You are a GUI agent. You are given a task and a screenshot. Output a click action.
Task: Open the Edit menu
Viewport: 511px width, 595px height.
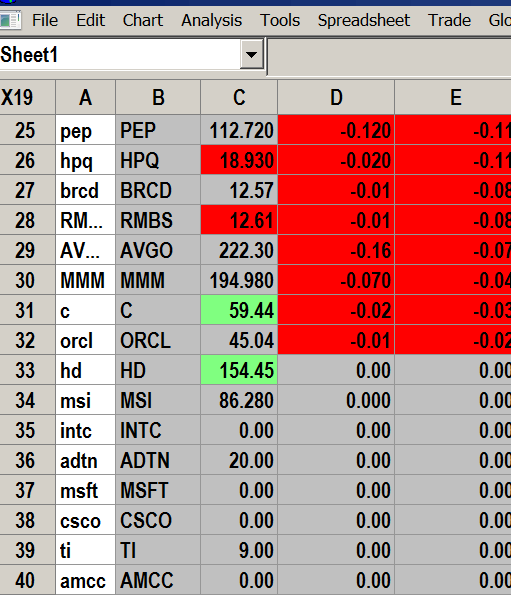click(x=90, y=20)
